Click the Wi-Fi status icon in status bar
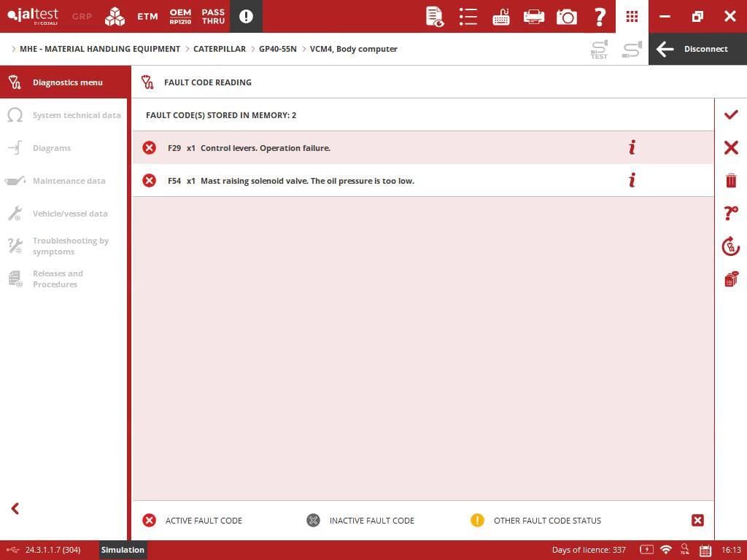 (x=665, y=550)
